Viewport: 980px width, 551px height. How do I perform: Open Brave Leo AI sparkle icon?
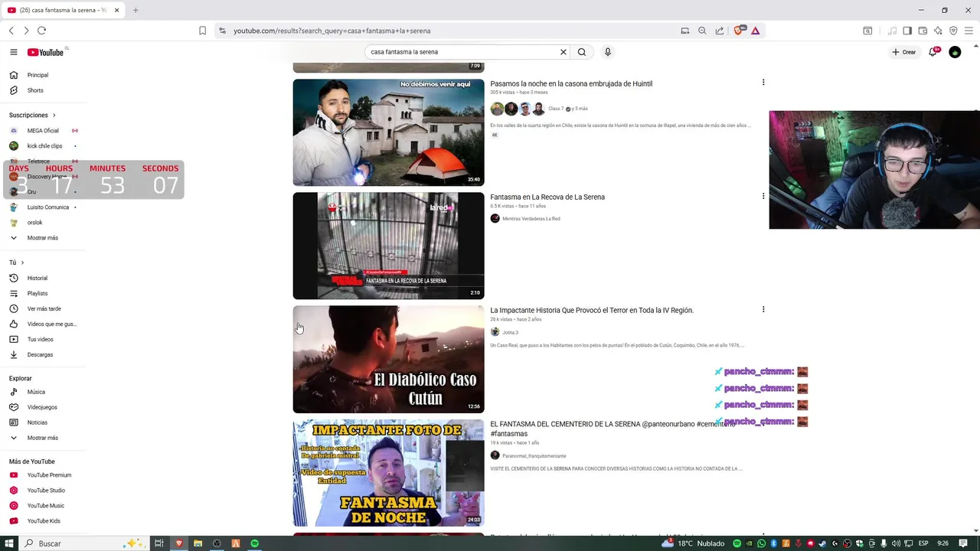pos(938,31)
